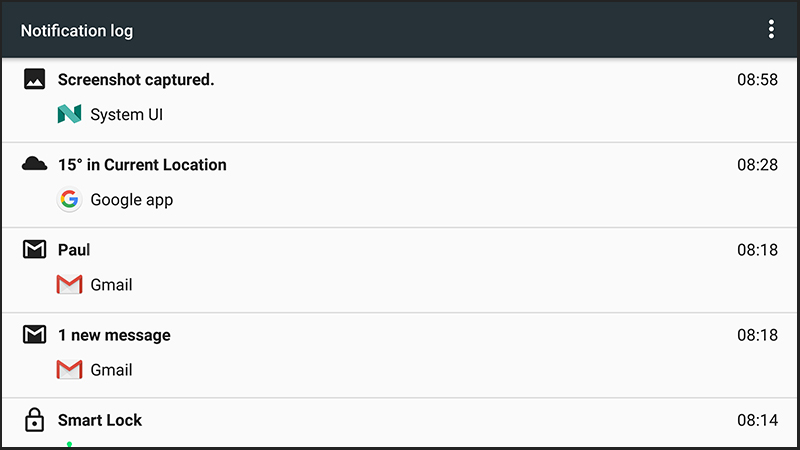Click Gmail icon under 1 new message

(69, 370)
